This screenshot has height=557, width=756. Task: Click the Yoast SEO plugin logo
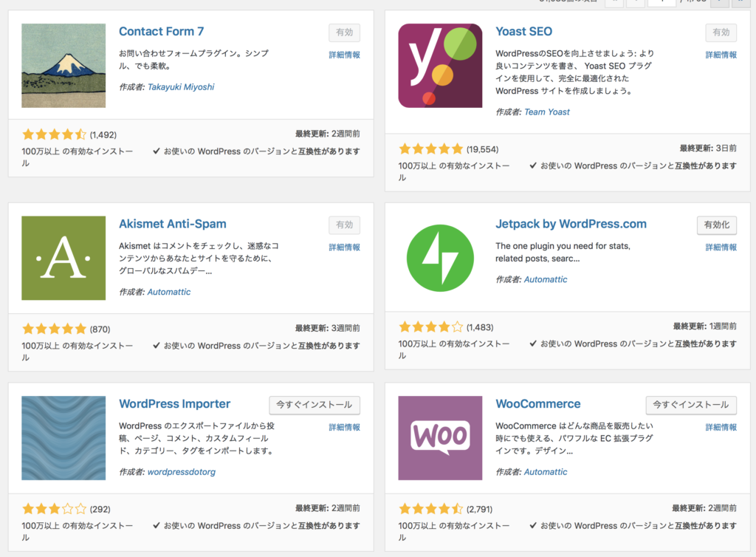[x=440, y=66]
